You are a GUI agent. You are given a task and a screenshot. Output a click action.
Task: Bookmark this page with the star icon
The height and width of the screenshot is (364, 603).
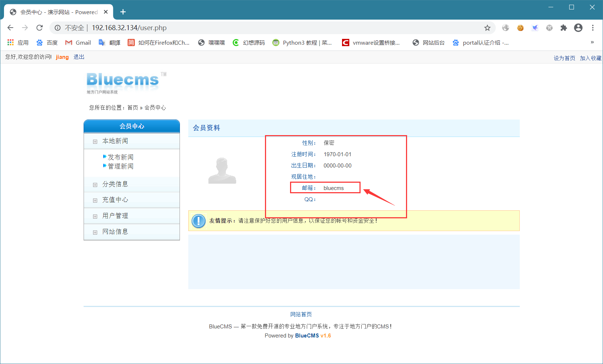tap(487, 28)
